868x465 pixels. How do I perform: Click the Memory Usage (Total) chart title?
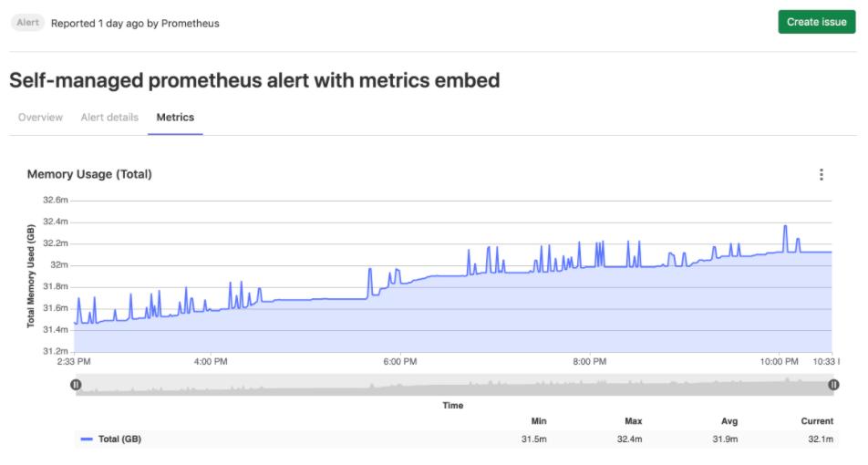[89, 174]
